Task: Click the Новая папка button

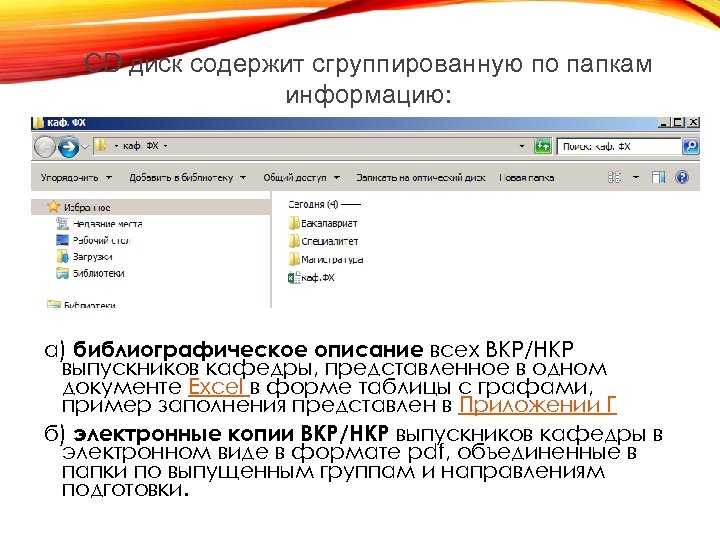Action: coord(527,178)
